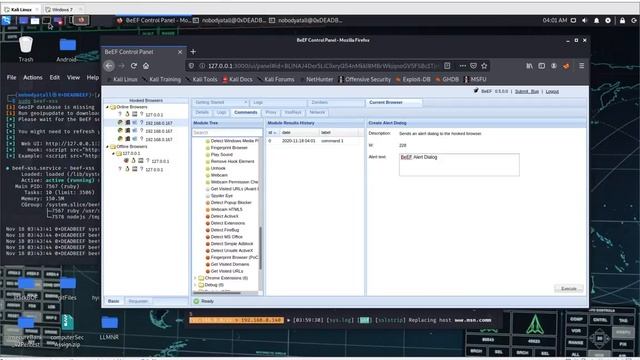This screenshot has width=640, height=360.
Task: Open Commands sub-tab
Action: (x=246, y=112)
